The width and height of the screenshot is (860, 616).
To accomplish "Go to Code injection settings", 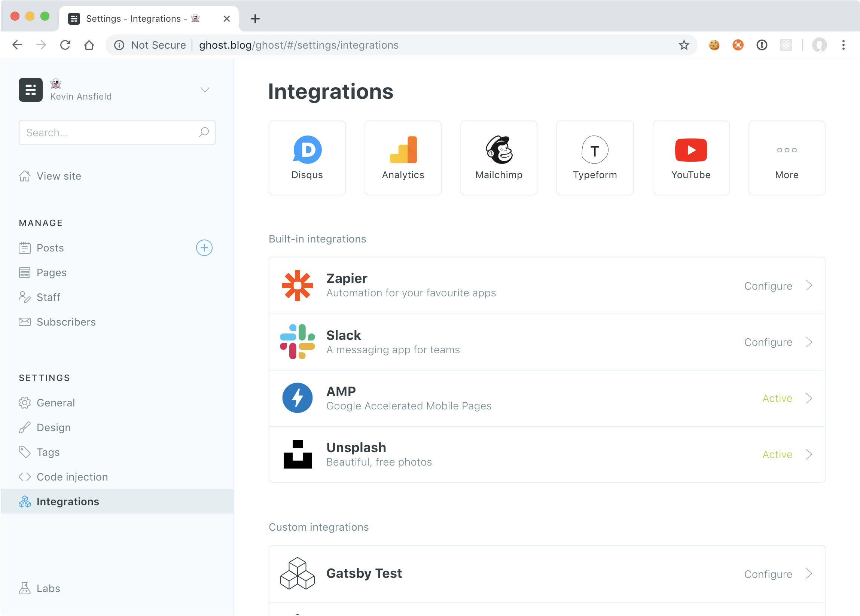I will pos(72,477).
